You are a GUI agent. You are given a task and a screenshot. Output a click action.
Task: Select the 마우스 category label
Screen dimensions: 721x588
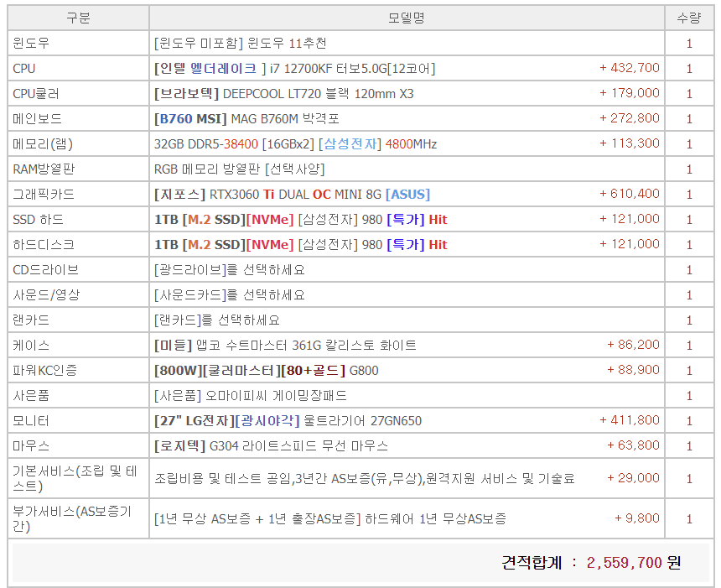[x=31, y=446]
